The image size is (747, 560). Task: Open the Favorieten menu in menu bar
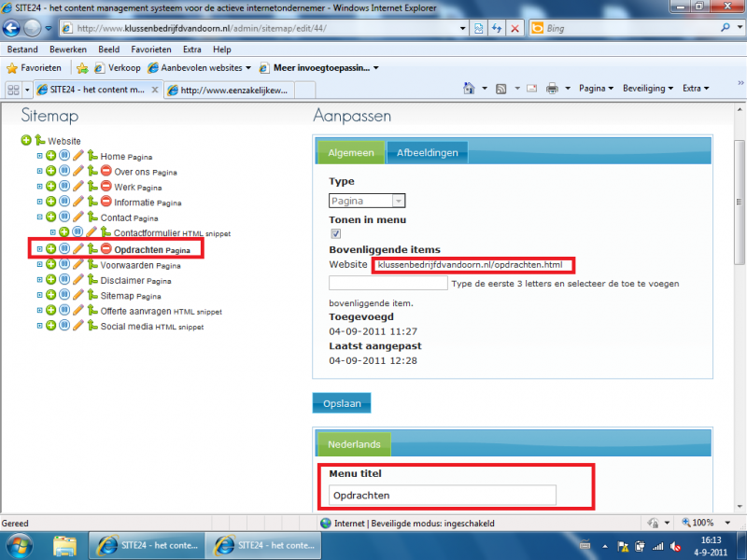pyautogui.click(x=150, y=49)
